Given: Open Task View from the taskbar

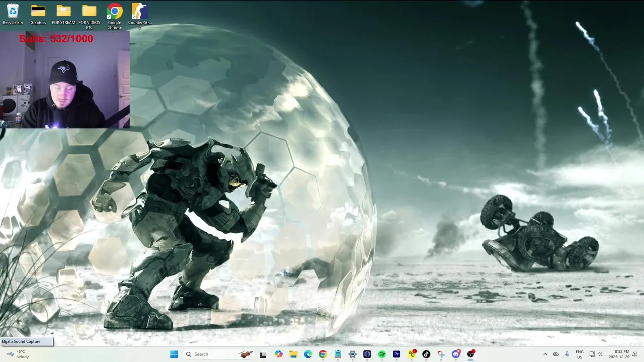Looking at the screenshot, I should click(x=263, y=354).
